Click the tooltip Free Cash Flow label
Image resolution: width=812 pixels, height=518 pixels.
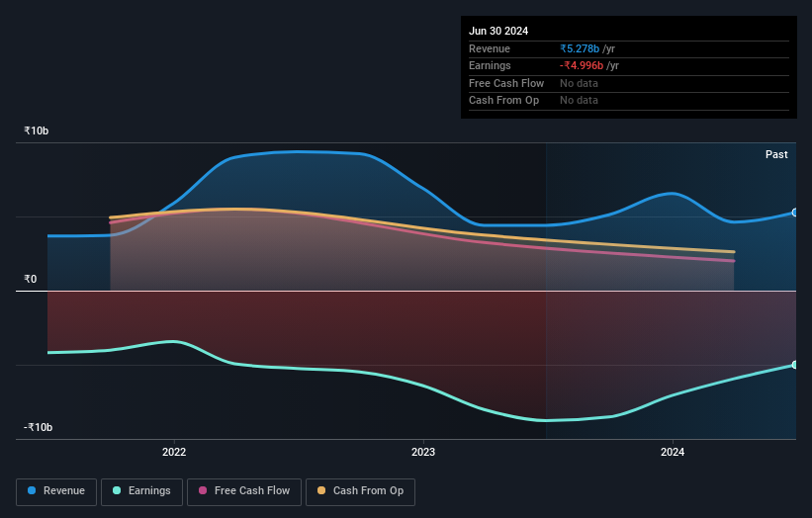[506, 83]
